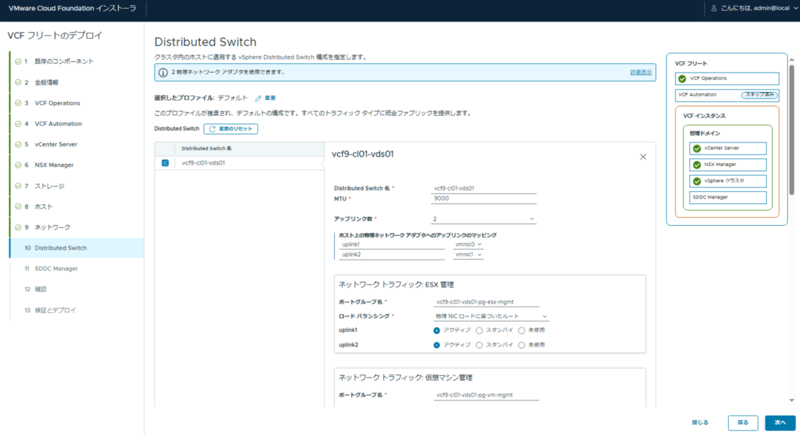This screenshot has width=800, height=435.
Task: Set ESX mgmt uplink2 to Standby
Action: [x=479, y=345]
